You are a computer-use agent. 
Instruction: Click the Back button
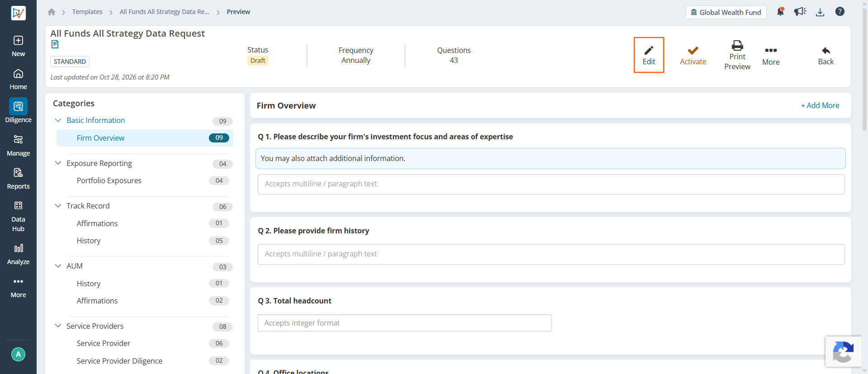pyautogui.click(x=826, y=56)
